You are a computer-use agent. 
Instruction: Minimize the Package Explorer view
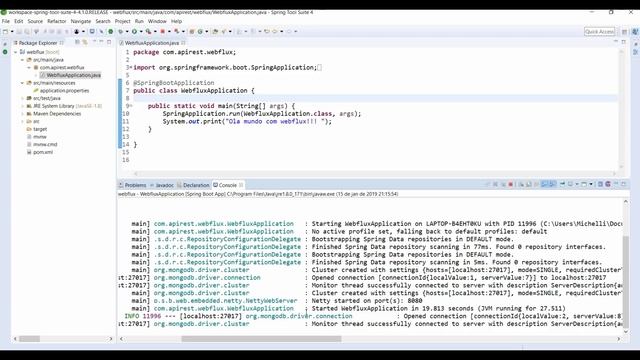(x=101, y=42)
